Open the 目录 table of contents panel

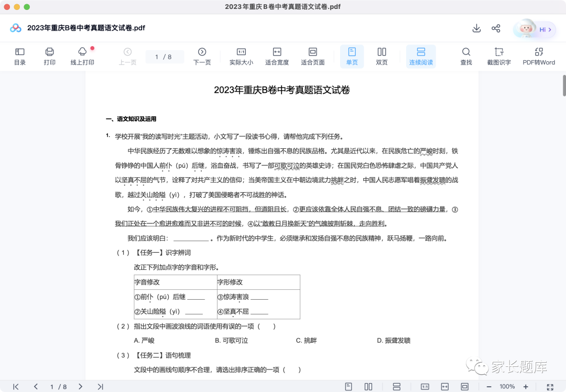pos(20,56)
